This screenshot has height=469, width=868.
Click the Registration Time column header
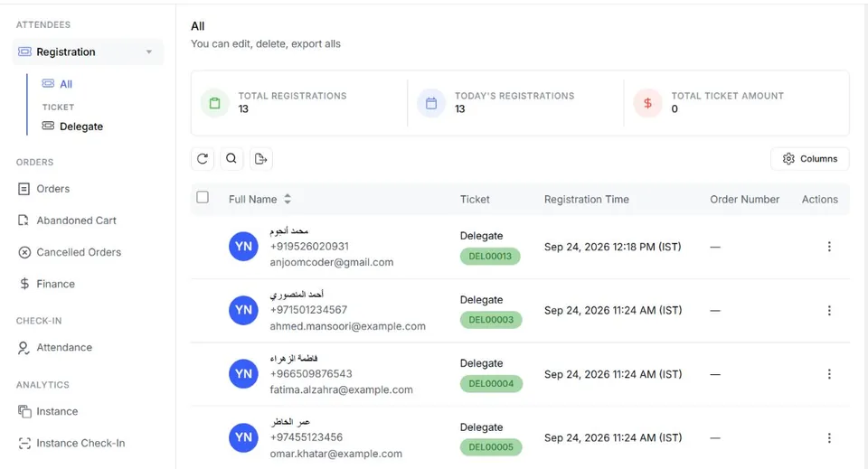coord(586,199)
